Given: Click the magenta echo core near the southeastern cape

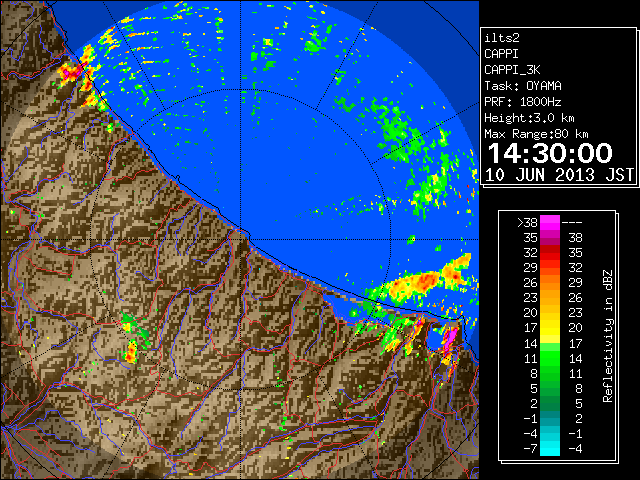Looking at the screenshot, I should [x=449, y=339].
